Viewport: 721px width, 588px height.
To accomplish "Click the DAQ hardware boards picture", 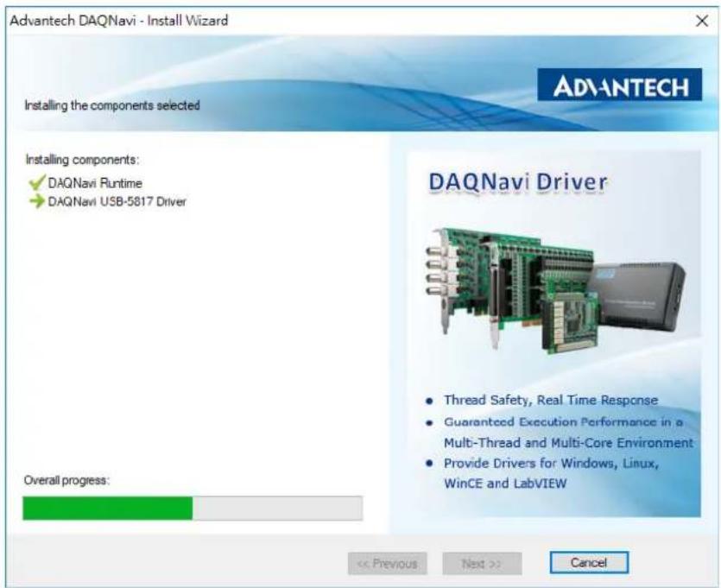I will 555,292.
